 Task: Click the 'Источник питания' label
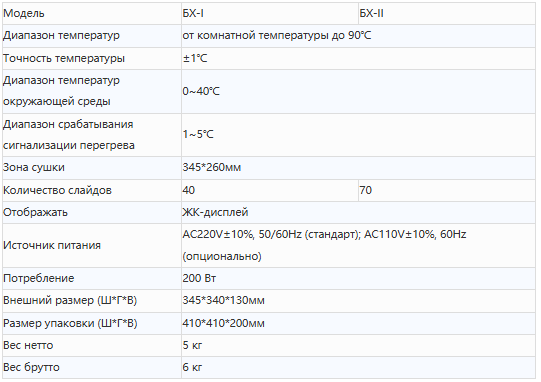tap(52, 245)
